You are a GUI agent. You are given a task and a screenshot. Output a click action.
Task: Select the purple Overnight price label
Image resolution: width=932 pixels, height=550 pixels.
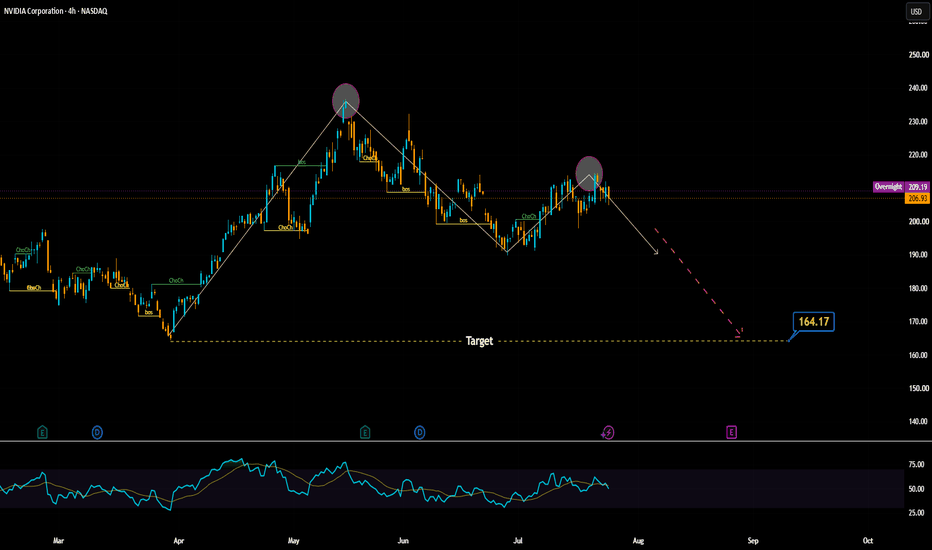coord(888,187)
